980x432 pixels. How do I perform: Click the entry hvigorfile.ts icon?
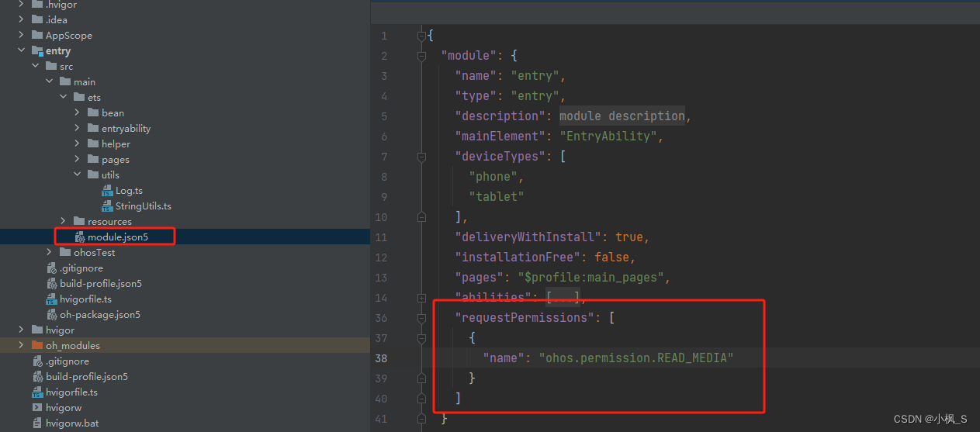(x=52, y=299)
